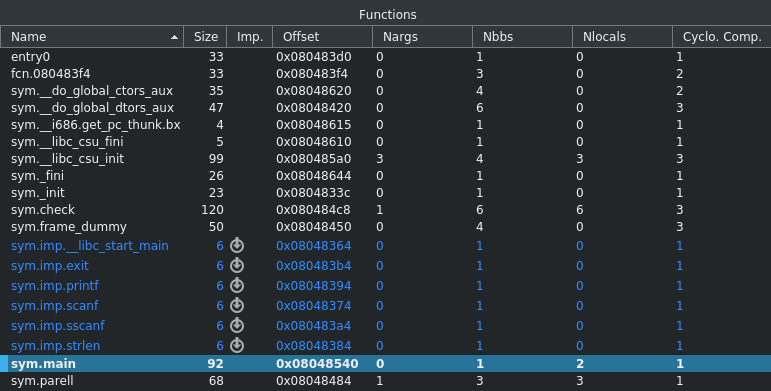Select the sym._init function

(x=386, y=193)
